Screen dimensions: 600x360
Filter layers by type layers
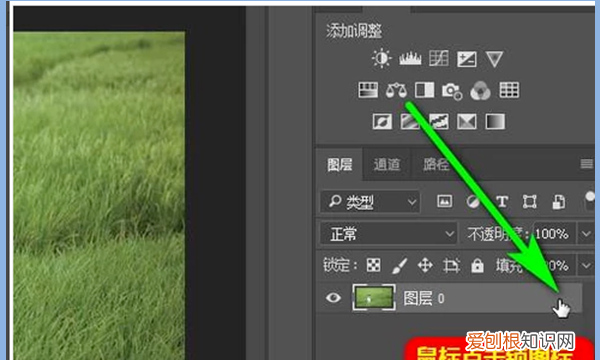(502, 201)
